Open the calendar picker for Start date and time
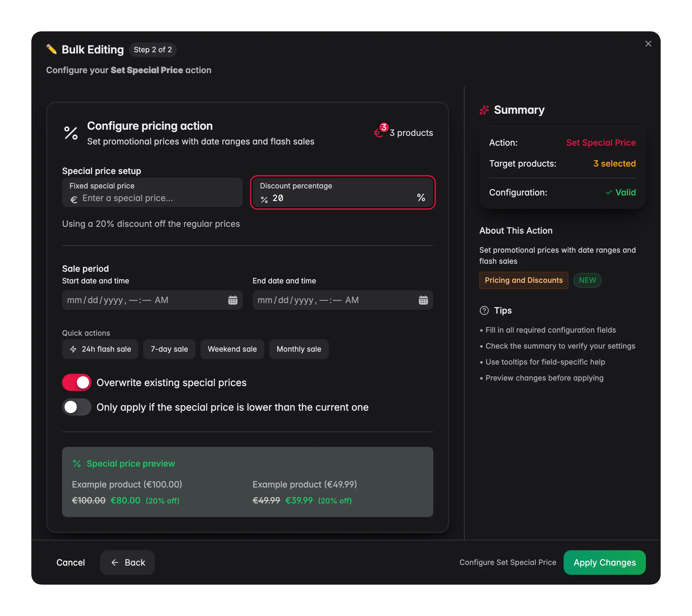Viewport: 692px width, 616px height. pyautogui.click(x=233, y=300)
